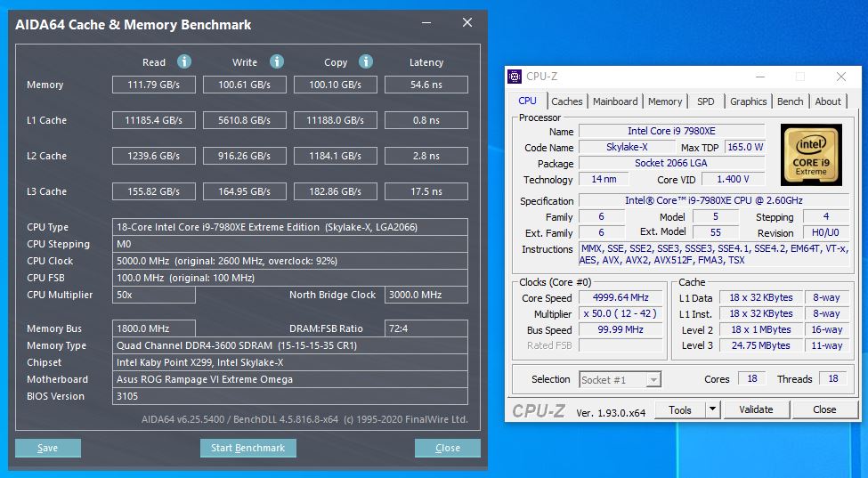Click the North Bridge Clock 3000.0 MHz value
This screenshot has height=478, width=868.
pyautogui.click(x=426, y=295)
